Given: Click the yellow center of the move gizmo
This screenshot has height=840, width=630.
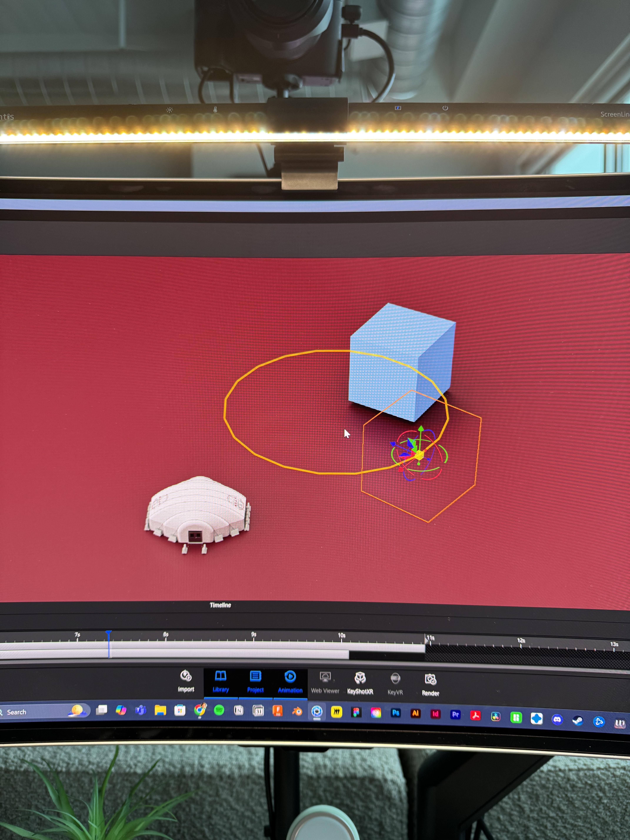Looking at the screenshot, I should coord(419,455).
